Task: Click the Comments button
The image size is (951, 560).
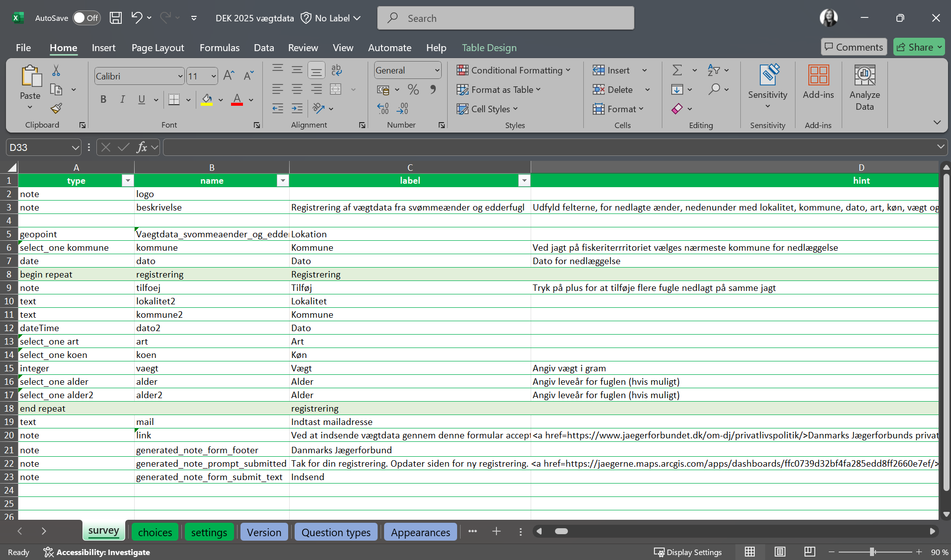Action: point(854,47)
